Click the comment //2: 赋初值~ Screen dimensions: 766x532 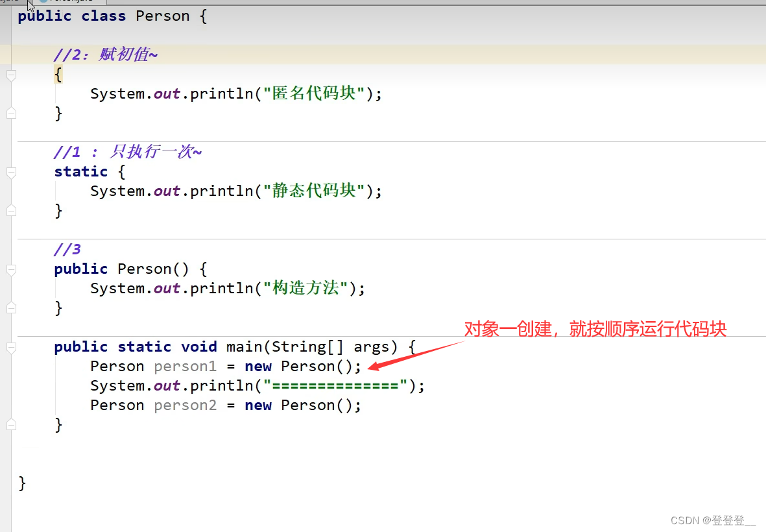106,54
